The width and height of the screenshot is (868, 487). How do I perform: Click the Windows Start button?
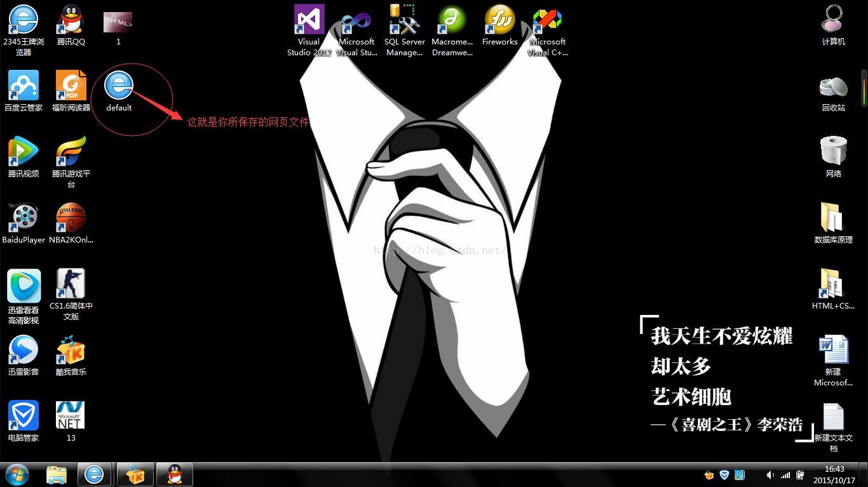[x=17, y=474]
